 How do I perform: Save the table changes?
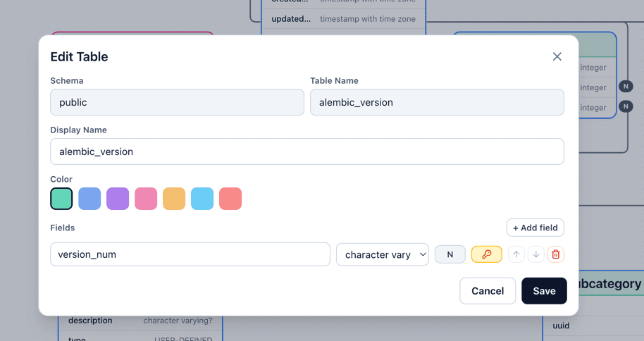click(544, 291)
